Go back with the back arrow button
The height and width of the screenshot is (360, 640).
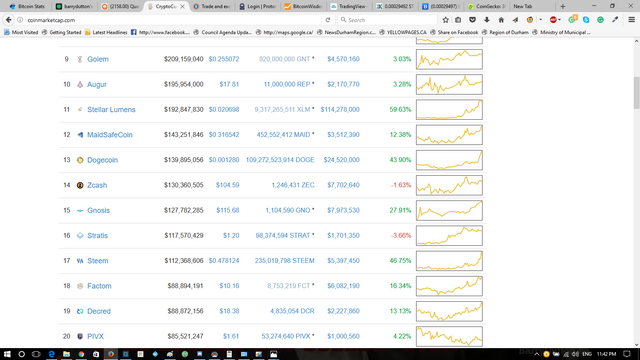(x=9, y=20)
